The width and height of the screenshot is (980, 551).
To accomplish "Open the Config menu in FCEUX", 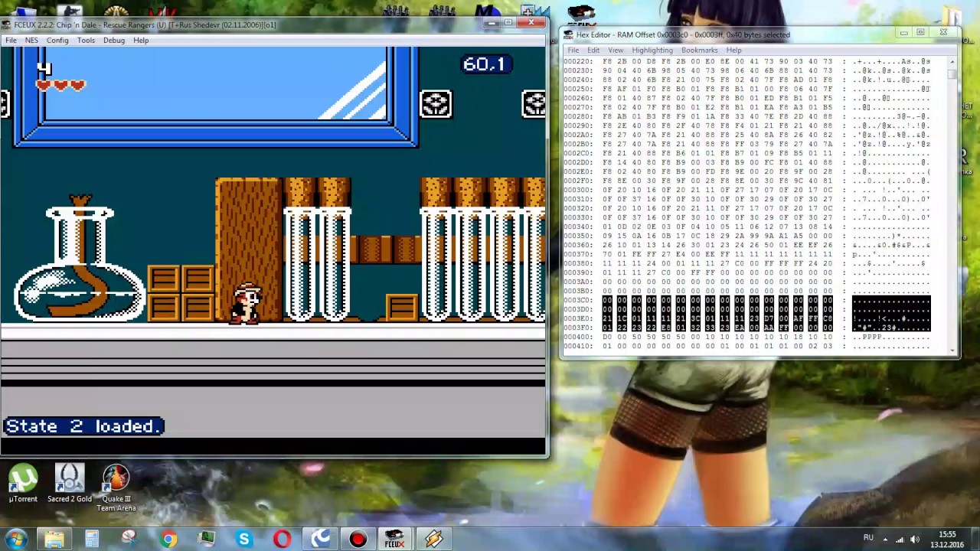I will pos(57,41).
